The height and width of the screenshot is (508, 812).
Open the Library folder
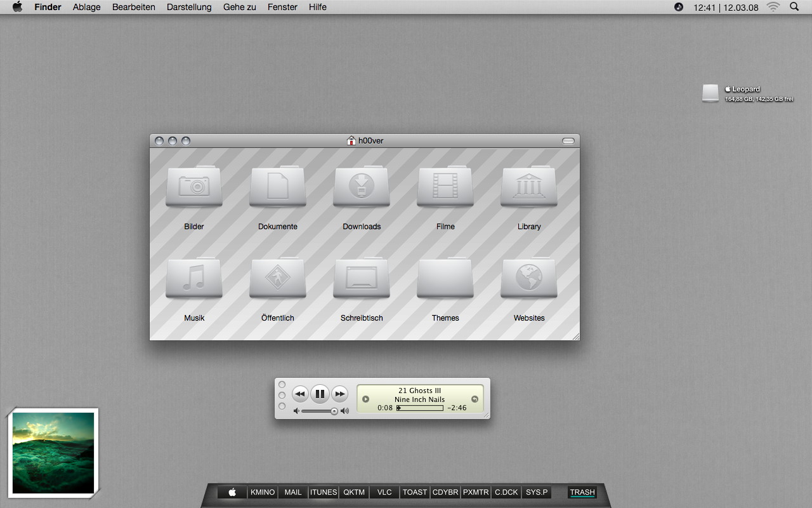[529, 186]
